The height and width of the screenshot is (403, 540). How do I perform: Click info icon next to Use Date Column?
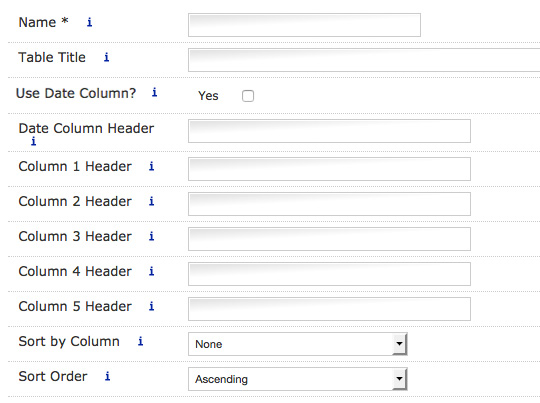155,92
